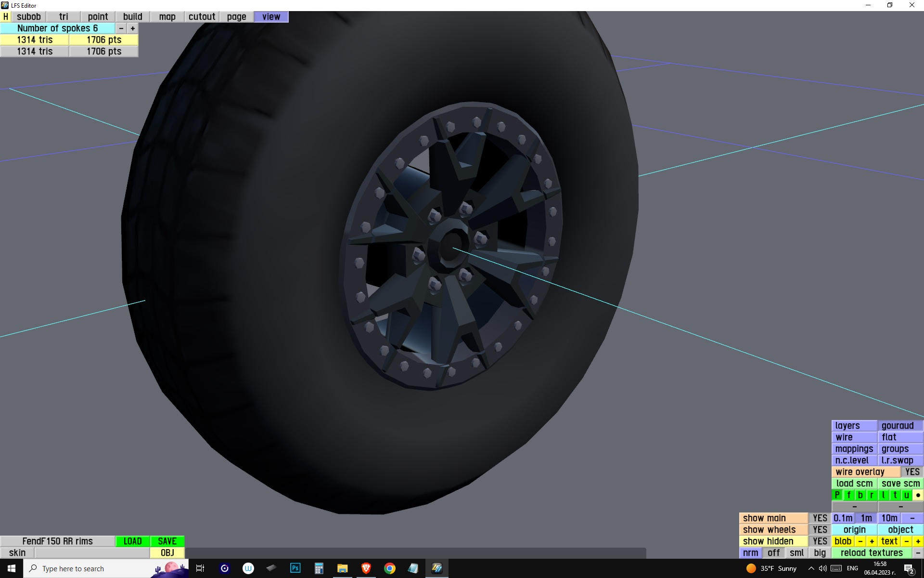Increase the number of spokes with plus
This screenshot has width=924, height=578.
coord(133,28)
